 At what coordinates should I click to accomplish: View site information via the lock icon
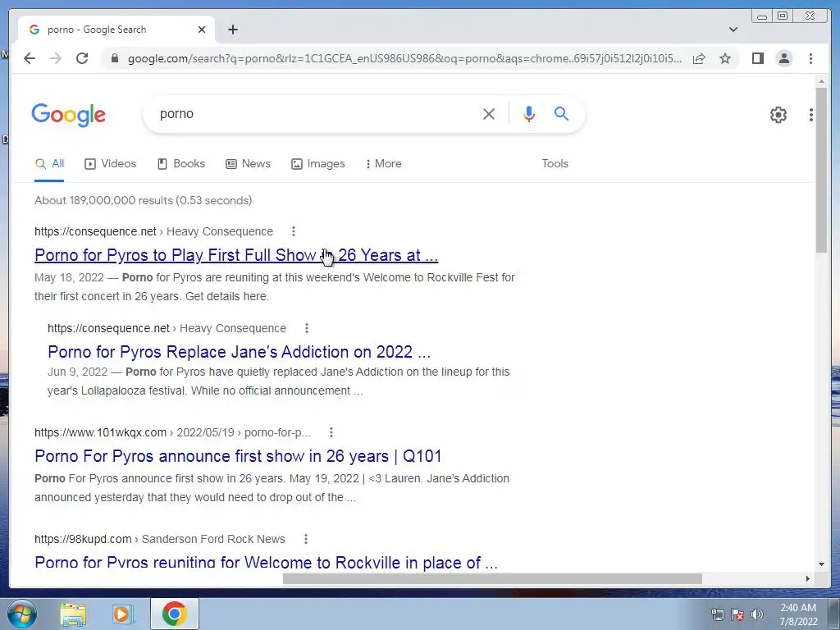114,58
